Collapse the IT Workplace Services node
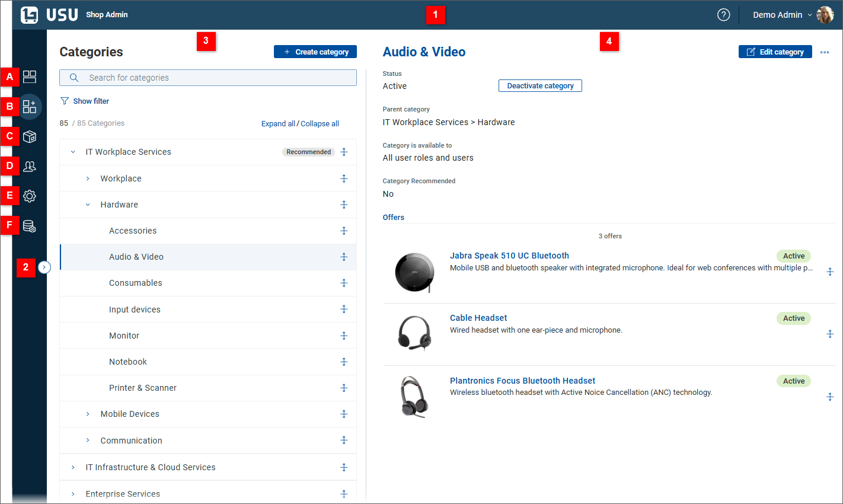 73,152
